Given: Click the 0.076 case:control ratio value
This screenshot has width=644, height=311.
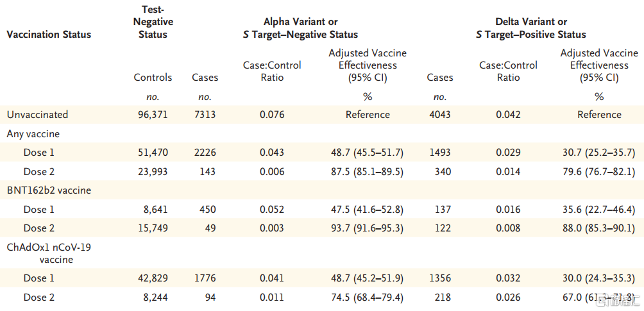Looking at the screenshot, I should (272, 115).
